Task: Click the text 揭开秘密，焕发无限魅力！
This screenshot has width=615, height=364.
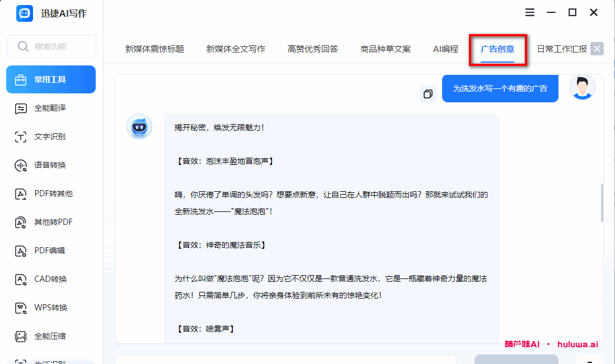Action: coord(220,127)
